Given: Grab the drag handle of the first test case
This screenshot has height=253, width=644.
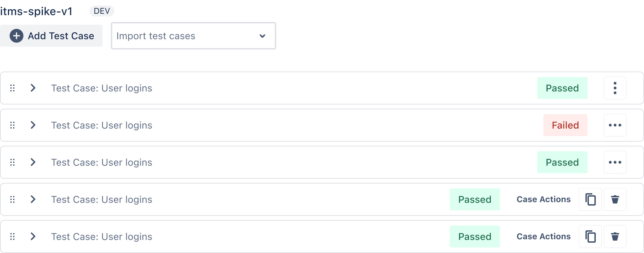Looking at the screenshot, I should [x=12, y=88].
